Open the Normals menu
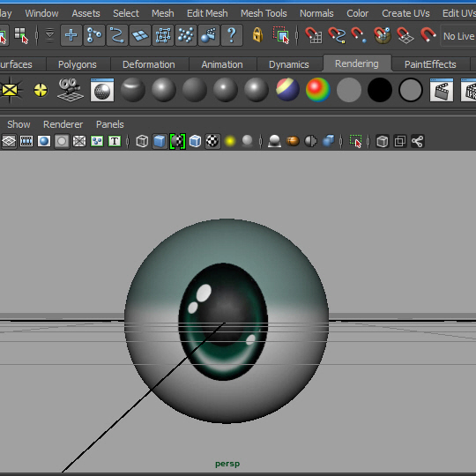The height and width of the screenshot is (476, 476). 316,13
